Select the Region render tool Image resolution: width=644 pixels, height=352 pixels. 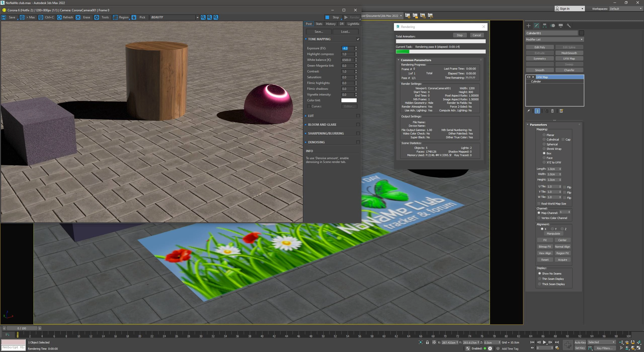[x=115, y=17]
